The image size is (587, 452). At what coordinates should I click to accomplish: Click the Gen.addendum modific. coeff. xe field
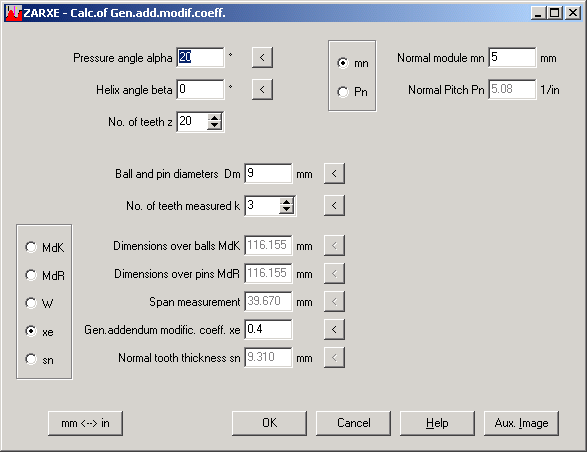268,330
